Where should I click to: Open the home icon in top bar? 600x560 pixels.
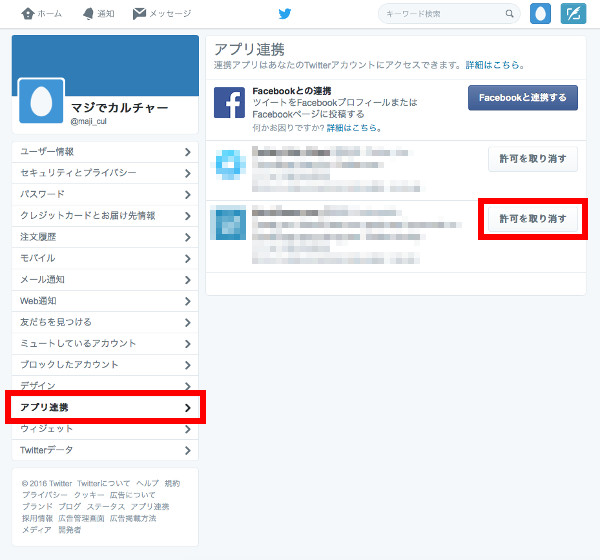[x=28, y=14]
